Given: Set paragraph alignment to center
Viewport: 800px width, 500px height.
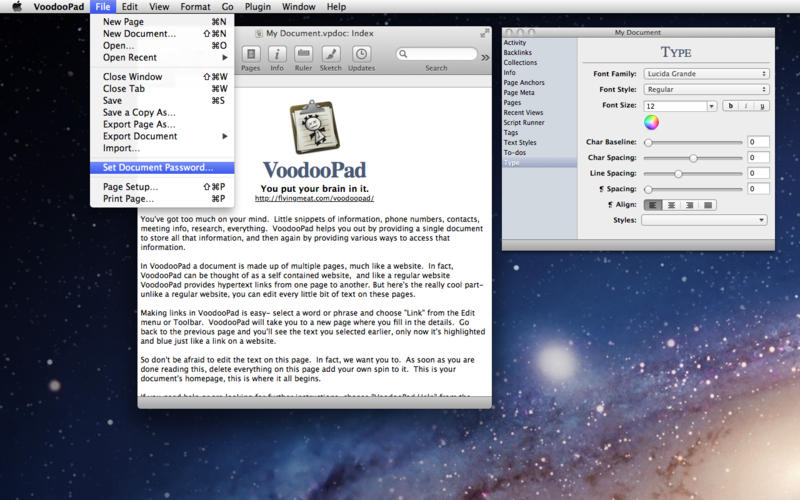Looking at the screenshot, I should pyautogui.click(x=671, y=205).
